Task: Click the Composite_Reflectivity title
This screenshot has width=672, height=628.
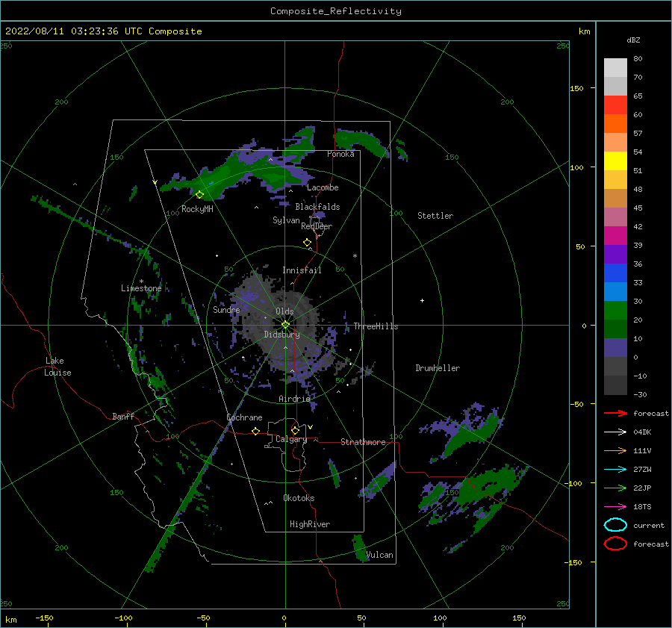Action: [x=336, y=11]
